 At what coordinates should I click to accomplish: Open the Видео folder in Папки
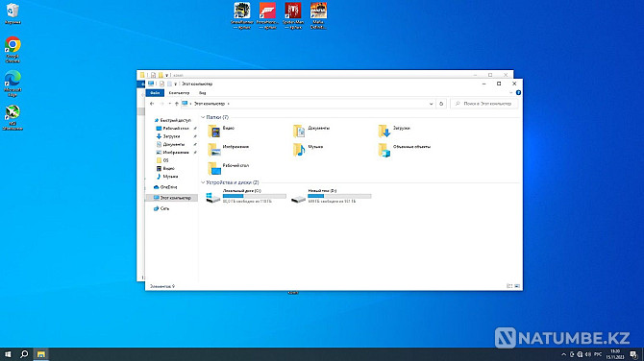(221, 131)
